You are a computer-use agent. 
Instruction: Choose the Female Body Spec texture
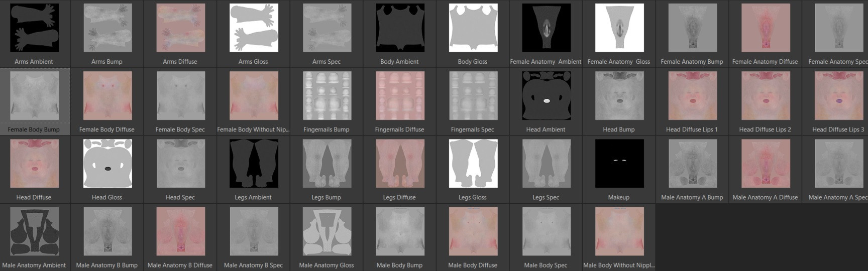[x=181, y=96]
